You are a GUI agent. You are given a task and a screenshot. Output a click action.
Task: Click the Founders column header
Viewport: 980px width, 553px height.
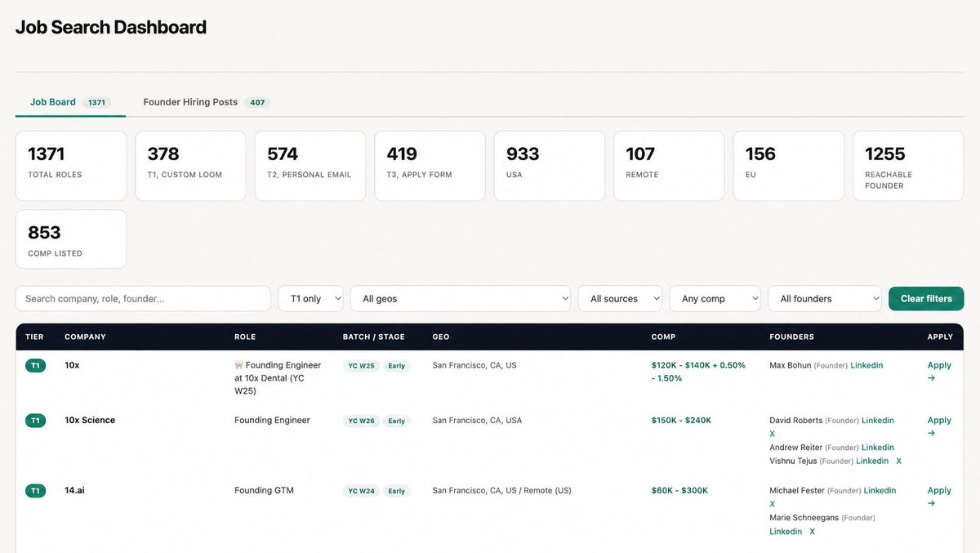point(791,337)
